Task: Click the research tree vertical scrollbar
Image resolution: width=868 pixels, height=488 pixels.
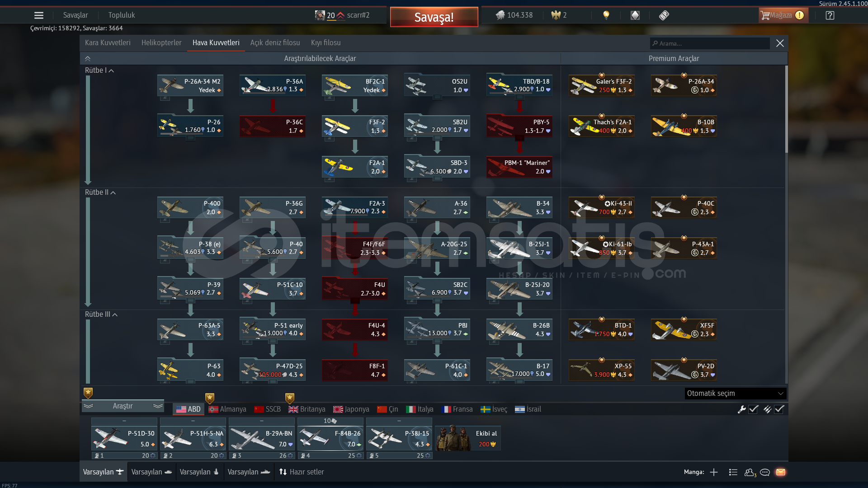Action: pyautogui.click(x=787, y=110)
